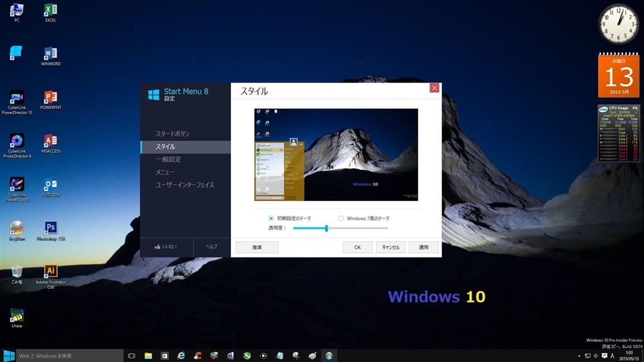Open the OUTLOOK desktop shortcut
This screenshot has height=362, width=644.
point(50,187)
